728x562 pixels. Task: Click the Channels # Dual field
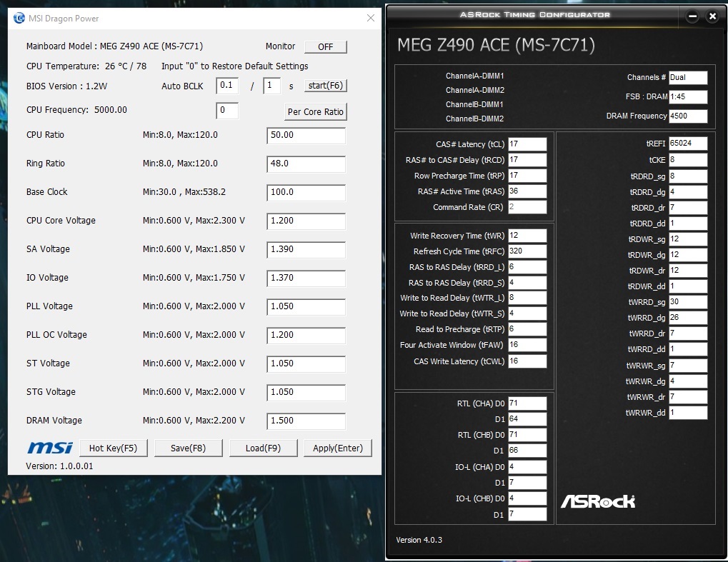(688, 78)
